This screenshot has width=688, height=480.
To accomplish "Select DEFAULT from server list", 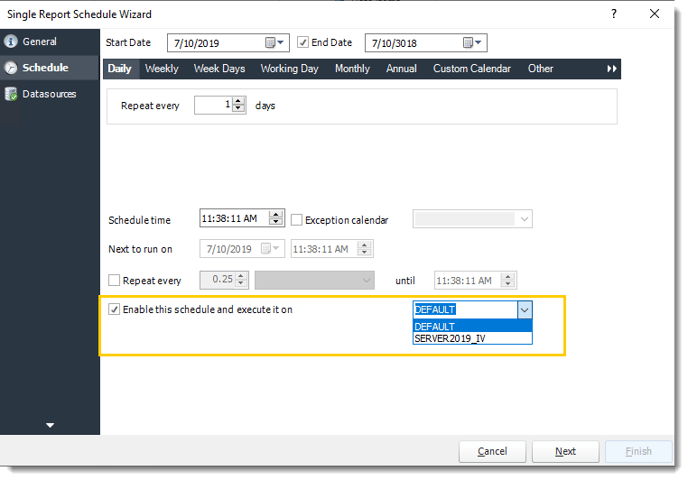I will [473, 326].
